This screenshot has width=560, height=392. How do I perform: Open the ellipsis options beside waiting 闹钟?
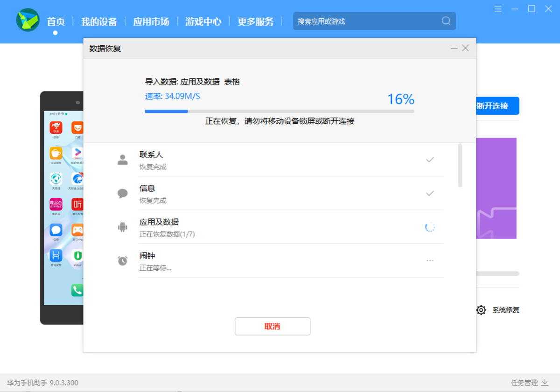(x=429, y=261)
